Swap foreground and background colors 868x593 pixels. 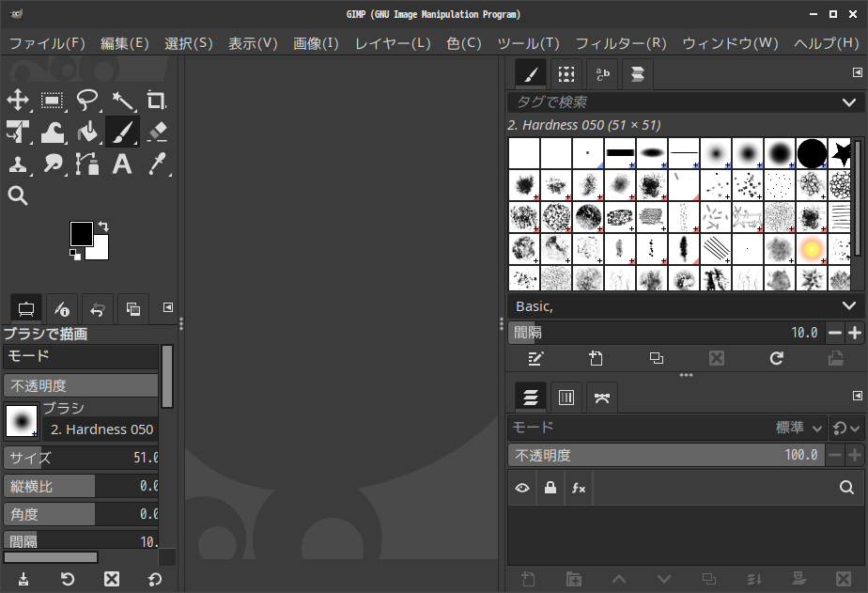pyautogui.click(x=103, y=226)
